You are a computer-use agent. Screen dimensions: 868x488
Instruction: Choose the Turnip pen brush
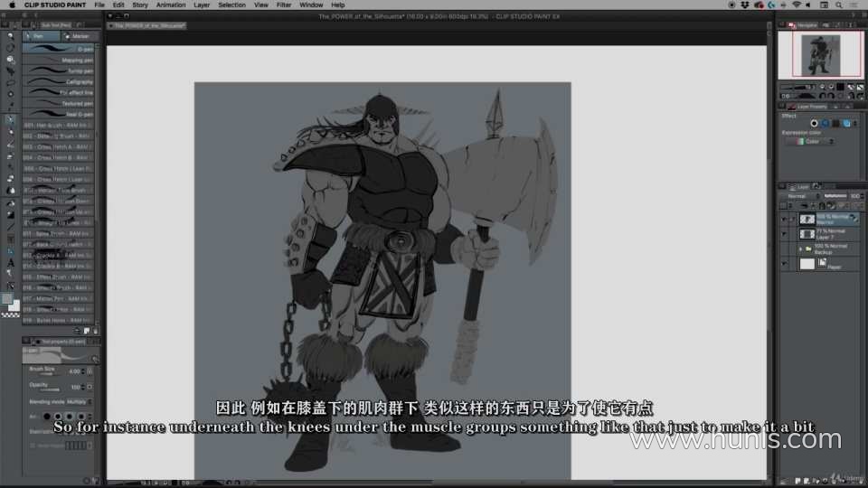pos(59,70)
